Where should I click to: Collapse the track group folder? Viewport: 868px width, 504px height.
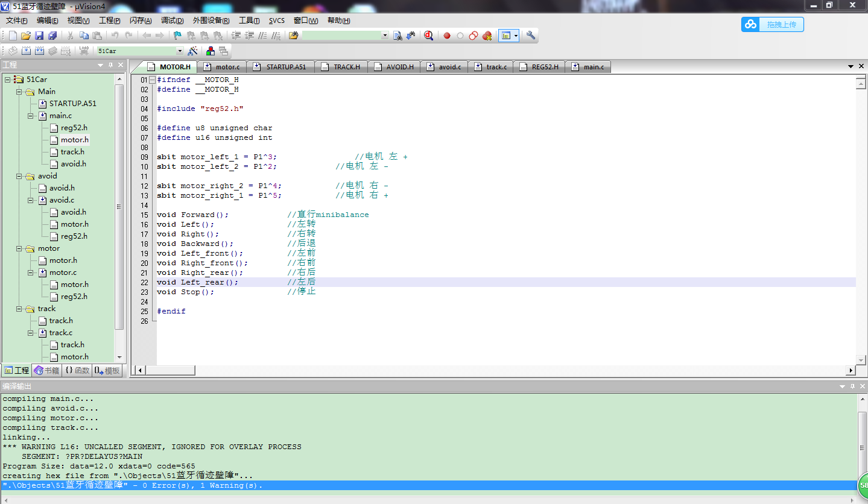pos(19,309)
